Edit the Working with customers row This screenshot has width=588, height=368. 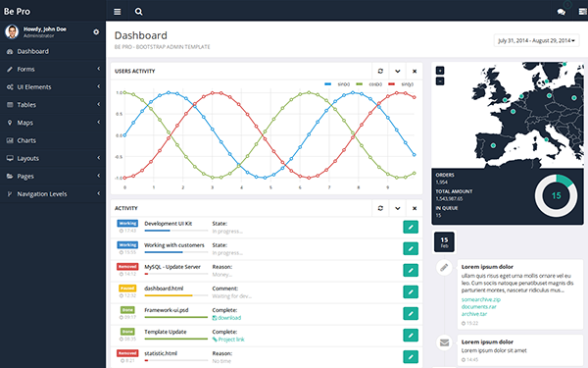coord(411,248)
